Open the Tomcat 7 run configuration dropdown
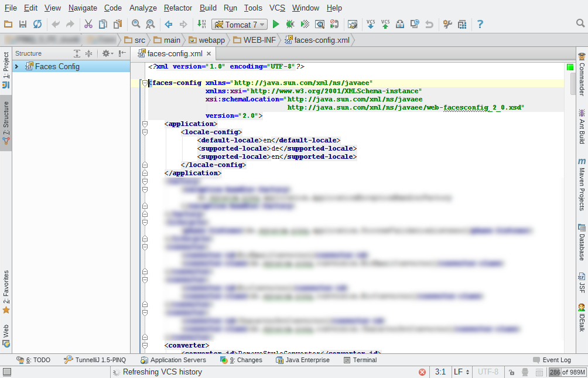588x378 pixels. (x=240, y=25)
